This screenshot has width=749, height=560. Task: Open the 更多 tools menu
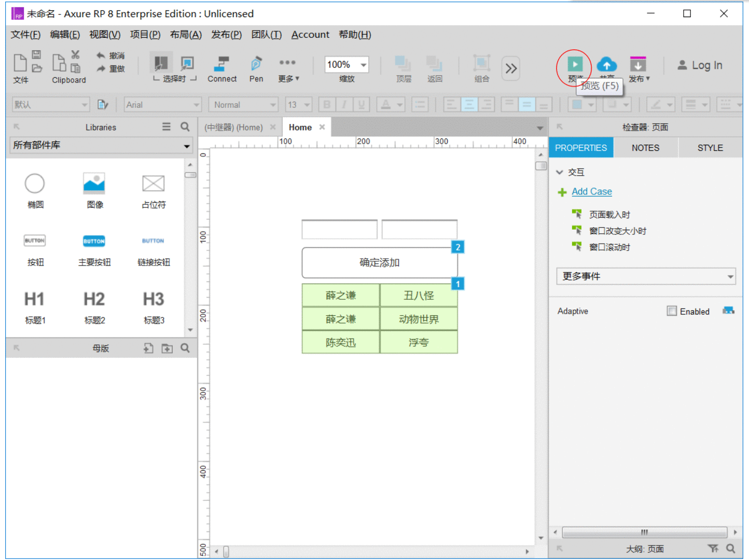288,69
